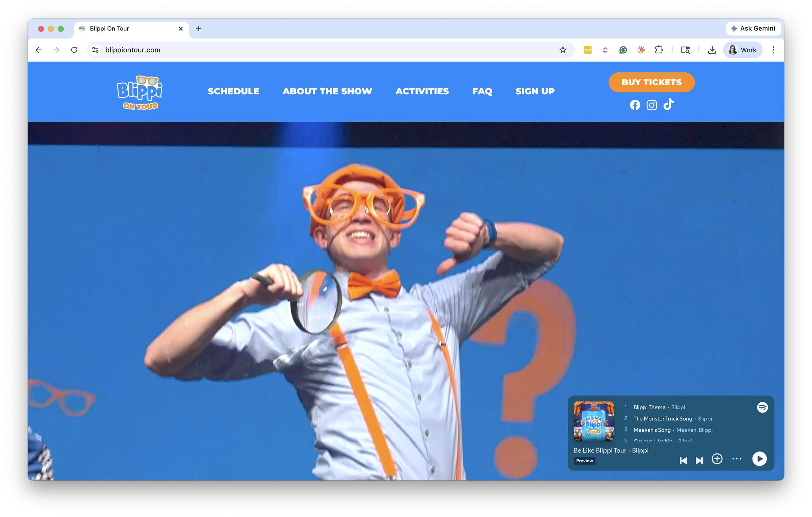The width and height of the screenshot is (812, 517).
Task: Open a new tab with the plus button
Action: click(x=199, y=29)
